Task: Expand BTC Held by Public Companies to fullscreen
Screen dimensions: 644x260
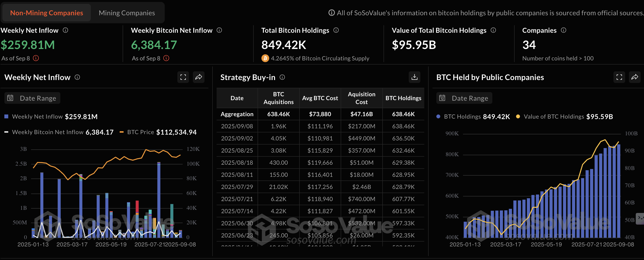Action: click(619, 77)
